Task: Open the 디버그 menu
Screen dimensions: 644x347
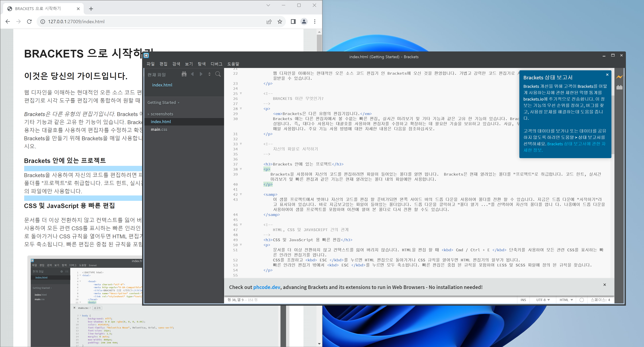Action: pyautogui.click(x=217, y=64)
